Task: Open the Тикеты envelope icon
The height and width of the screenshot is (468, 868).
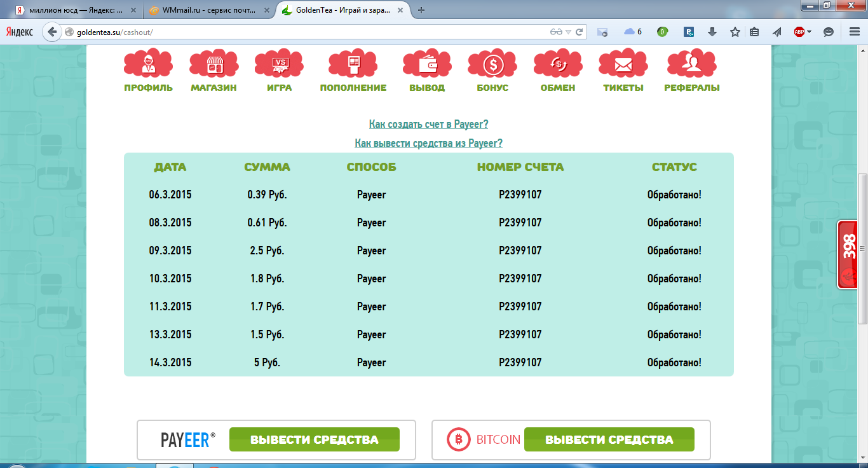Action: (623, 64)
